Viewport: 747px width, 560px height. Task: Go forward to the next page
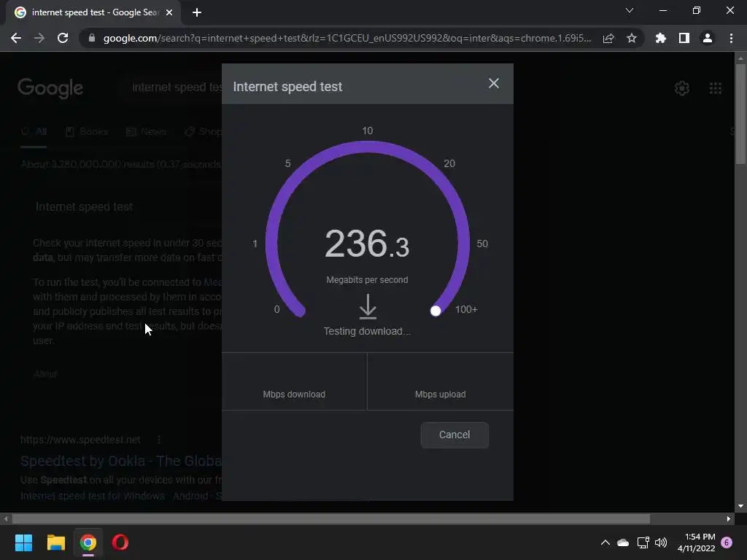[x=39, y=38]
